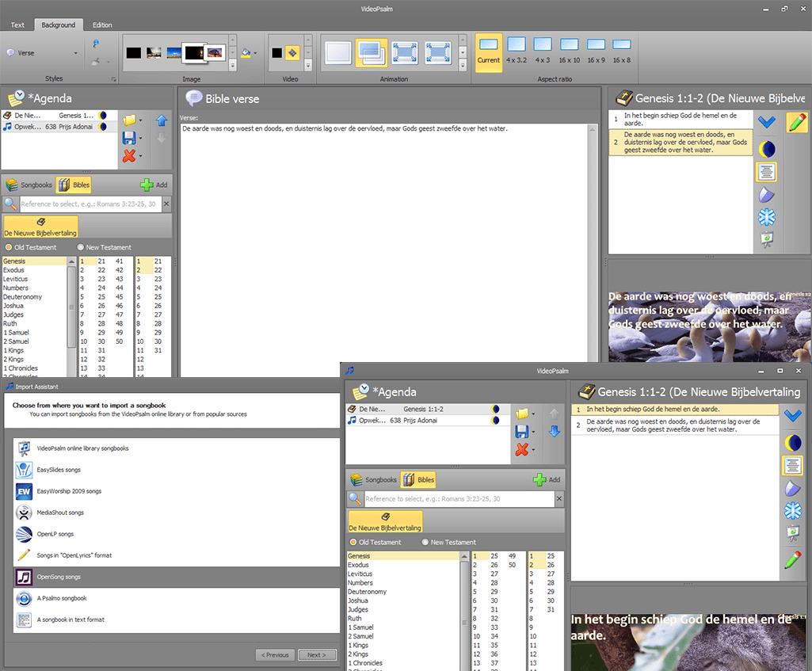Click the brush icon in Styles group
This screenshot has height=671, width=812.
click(96, 62)
